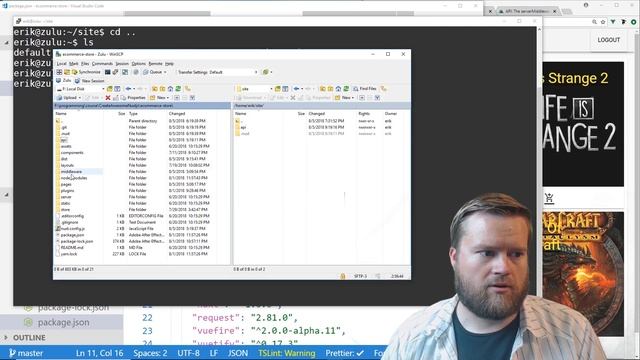The height and width of the screenshot is (360, 640).
Task: Select the .nuxt folder in remote panel
Action: pos(245,133)
